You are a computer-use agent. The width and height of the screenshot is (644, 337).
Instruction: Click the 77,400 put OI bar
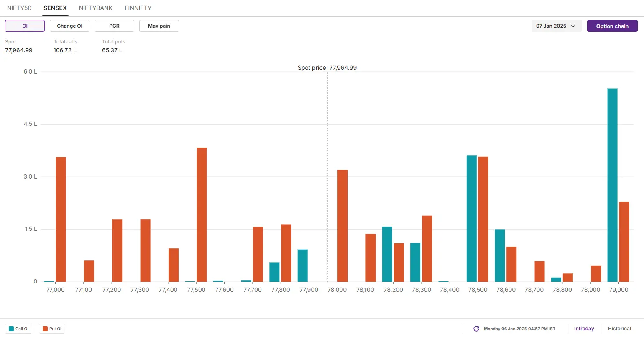tap(174, 265)
